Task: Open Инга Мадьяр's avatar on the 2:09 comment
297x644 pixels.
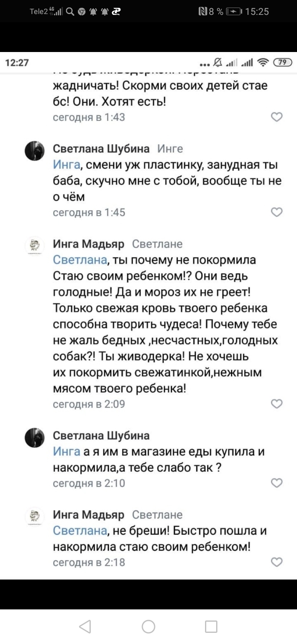Action: click(x=35, y=246)
